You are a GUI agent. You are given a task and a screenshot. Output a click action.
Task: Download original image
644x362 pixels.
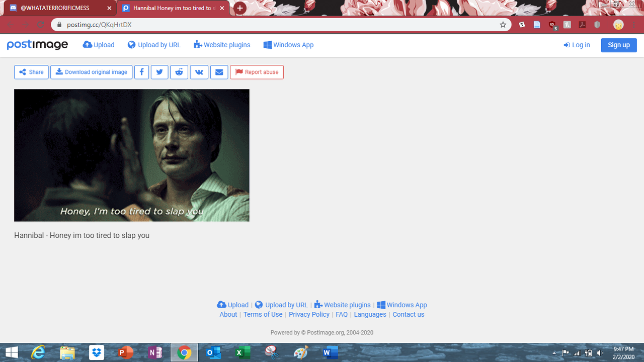(x=92, y=72)
